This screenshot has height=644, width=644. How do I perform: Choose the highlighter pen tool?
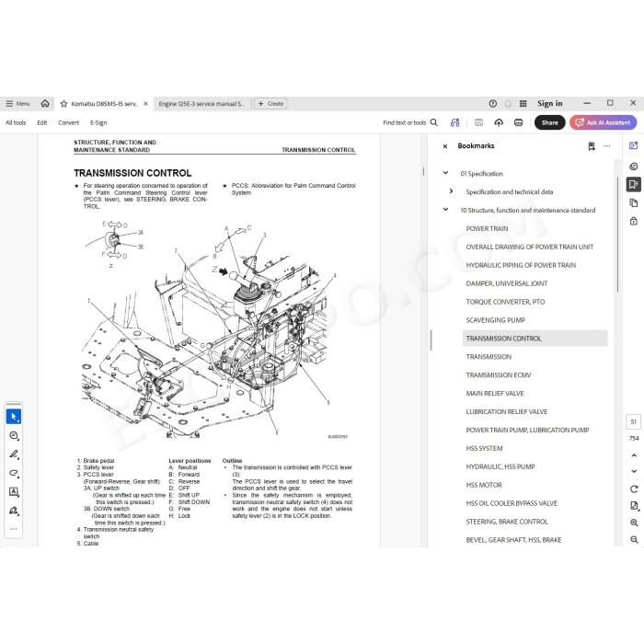click(x=14, y=454)
